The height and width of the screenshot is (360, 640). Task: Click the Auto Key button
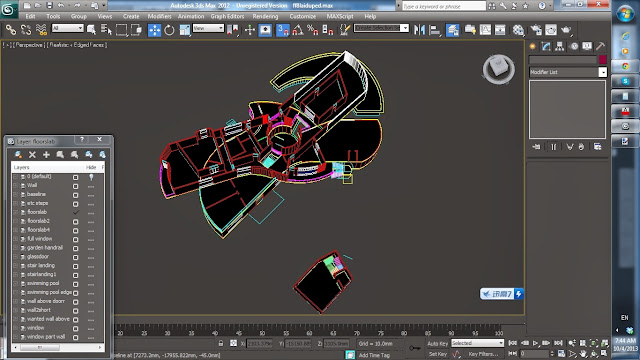438,344
